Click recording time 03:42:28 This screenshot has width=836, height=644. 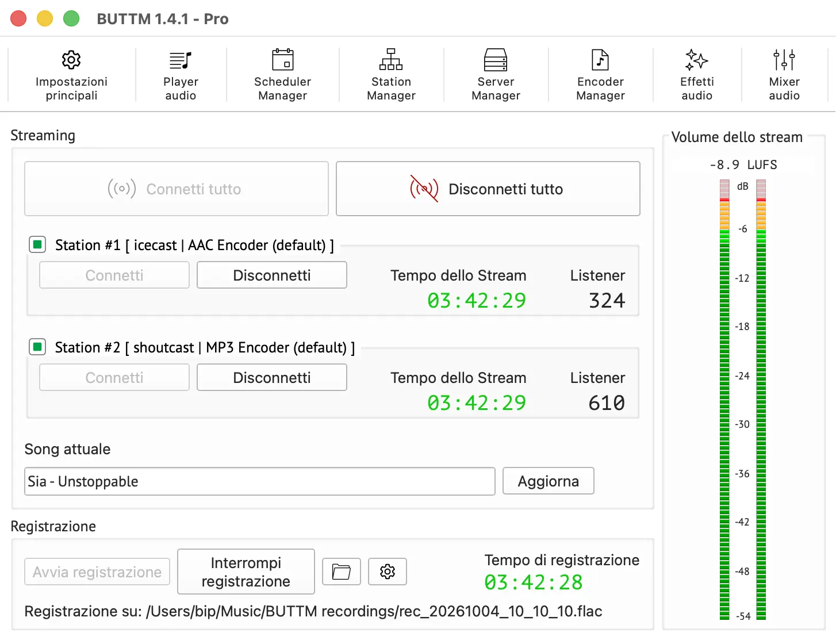pyautogui.click(x=534, y=582)
